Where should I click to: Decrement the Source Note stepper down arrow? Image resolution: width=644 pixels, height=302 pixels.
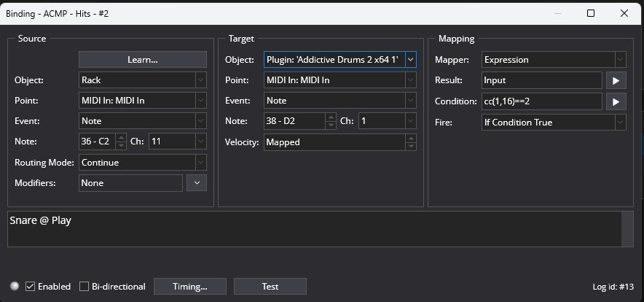click(121, 146)
